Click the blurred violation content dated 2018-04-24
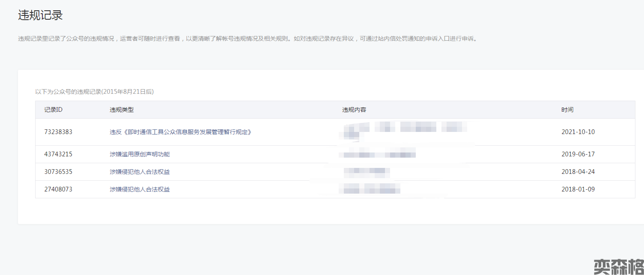Viewport: 644px width, 275px height. (x=367, y=172)
